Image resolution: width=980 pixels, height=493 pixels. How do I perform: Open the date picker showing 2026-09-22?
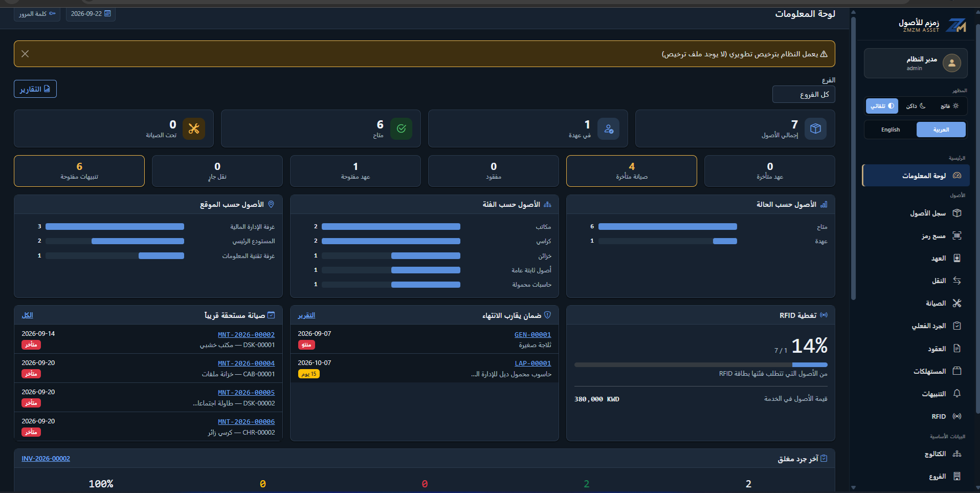click(x=91, y=14)
